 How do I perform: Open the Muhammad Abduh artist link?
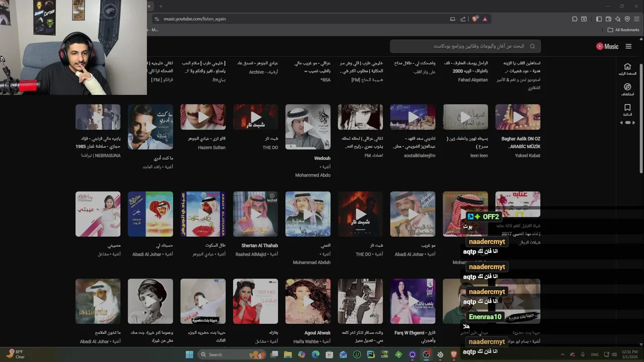(311, 262)
